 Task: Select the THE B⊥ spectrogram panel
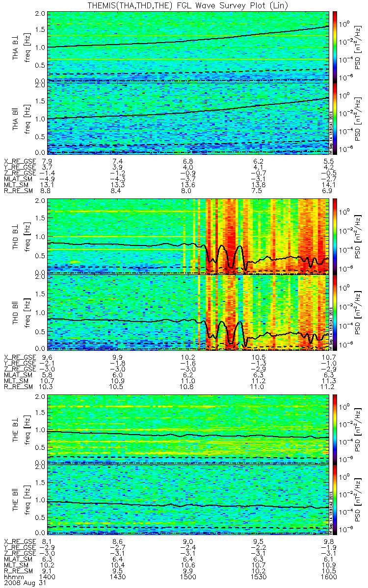(x=189, y=429)
